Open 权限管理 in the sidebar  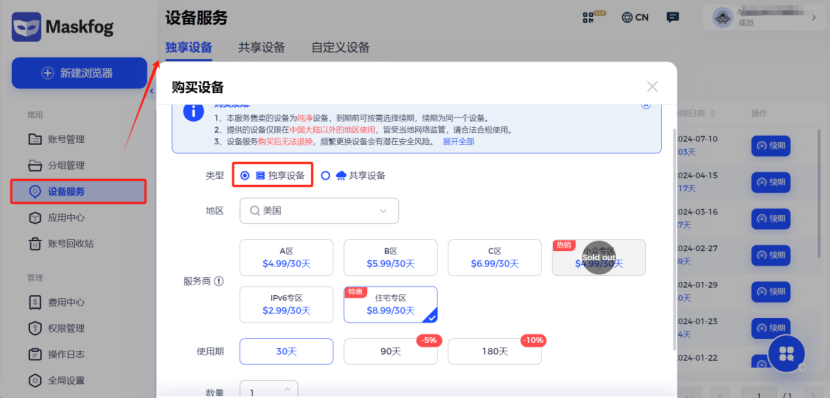pyautogui.click(x=56, y=328)
